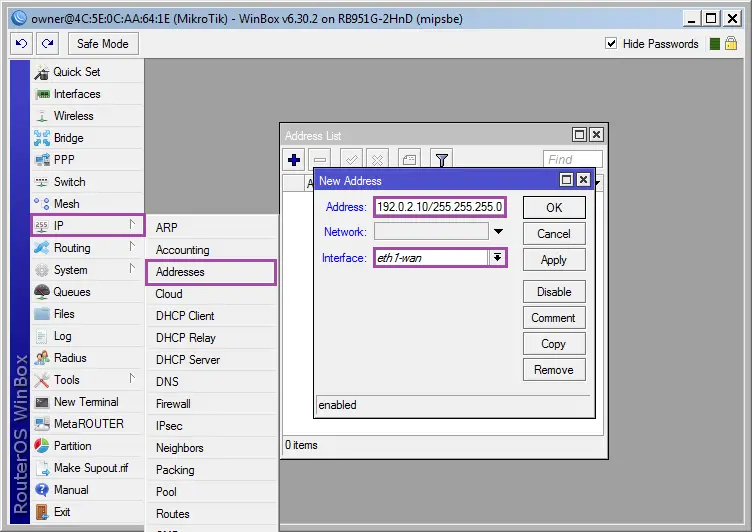Viewport: 752px width, 532px height.
Task: Click the Address input field
Action: [x=440, y=207]
